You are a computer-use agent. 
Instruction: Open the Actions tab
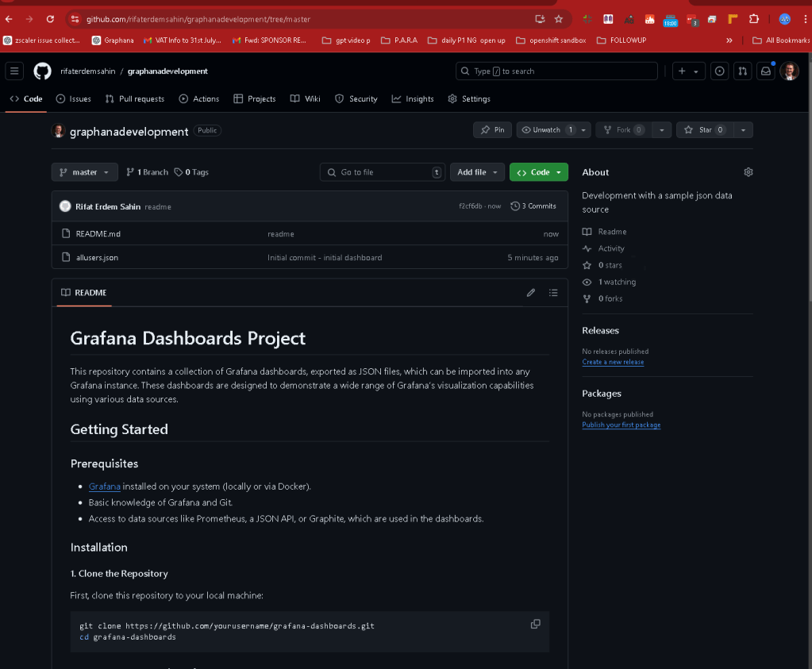point(199,99)
